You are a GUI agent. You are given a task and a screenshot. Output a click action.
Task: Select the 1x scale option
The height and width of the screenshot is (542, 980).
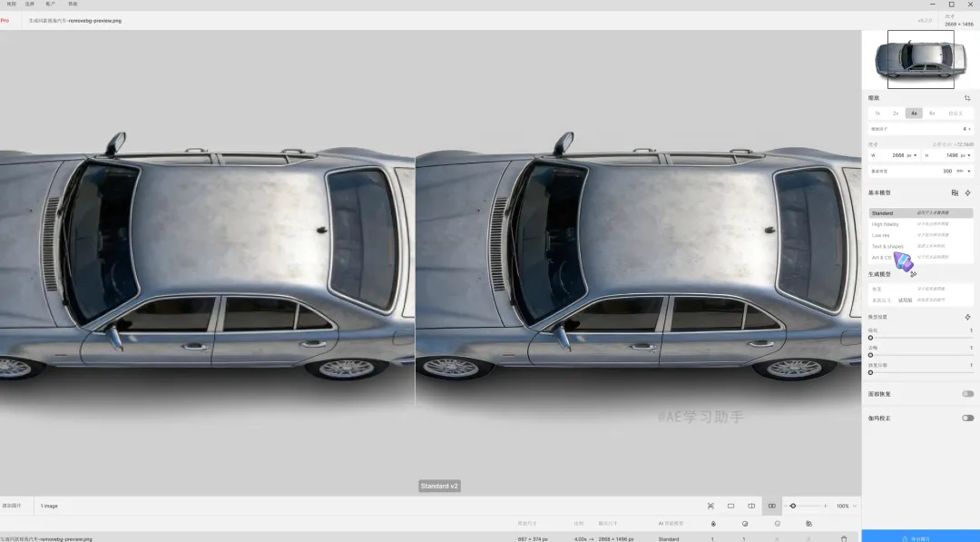tap(877, 113)
